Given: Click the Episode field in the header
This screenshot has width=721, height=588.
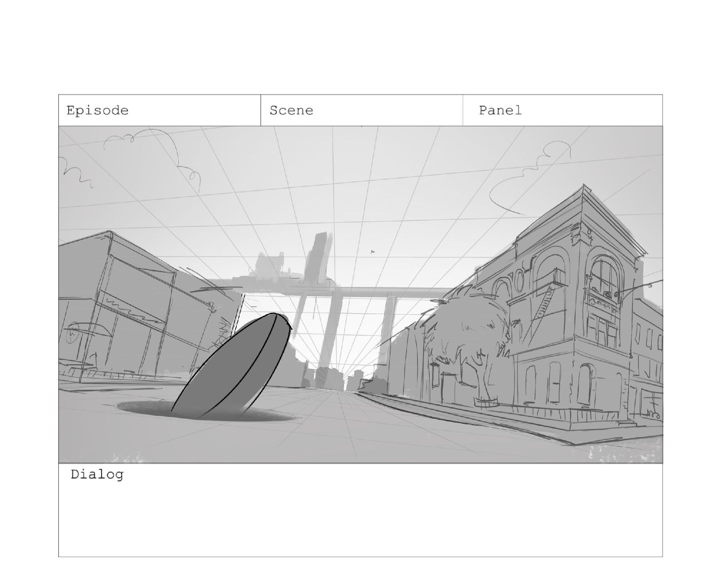Looking at the screenshot, I should [159, 110].
